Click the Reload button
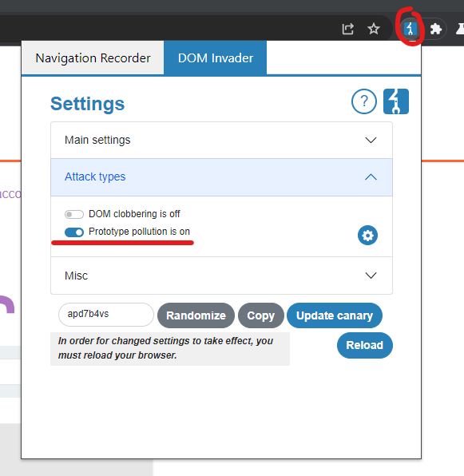The height and width of the screenshot is (476, 464). pyautogui.click(x=365, y=345)
